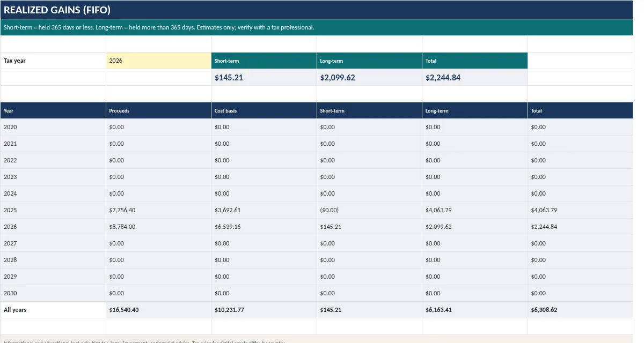The image size is (644, 343).
Task: Select the year cell "2022"
Action: pos(53,160)
